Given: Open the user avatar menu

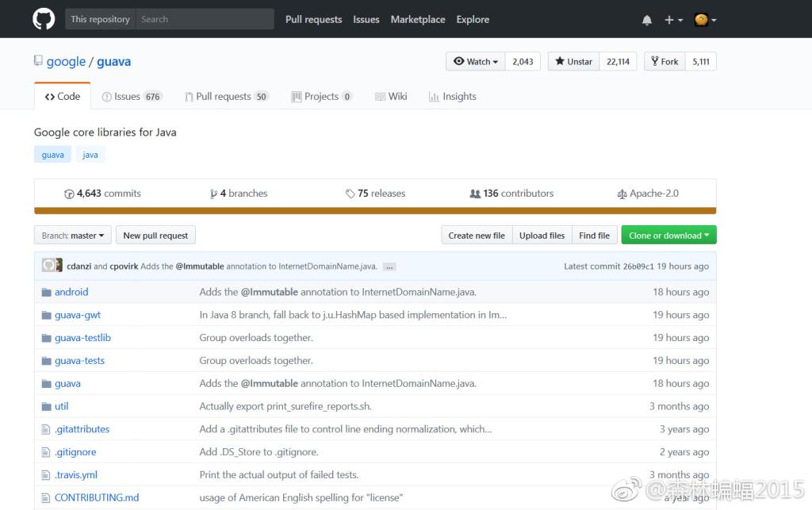Looking at the screenshot, I should [x=705, y=20].
